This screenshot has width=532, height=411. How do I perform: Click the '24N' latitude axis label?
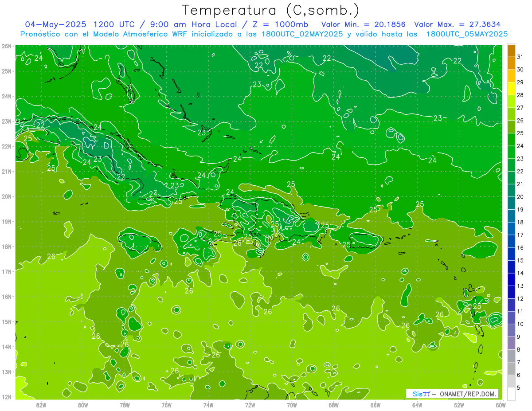coord(7,96)
